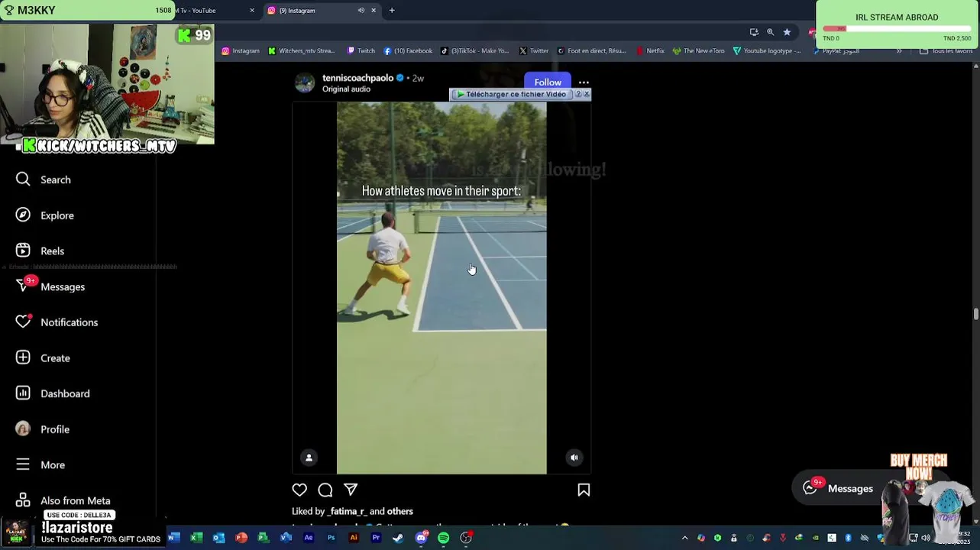Expand the hidden bookmarks chevron
This screenshot has height=550, width=980.
(899, 51)
